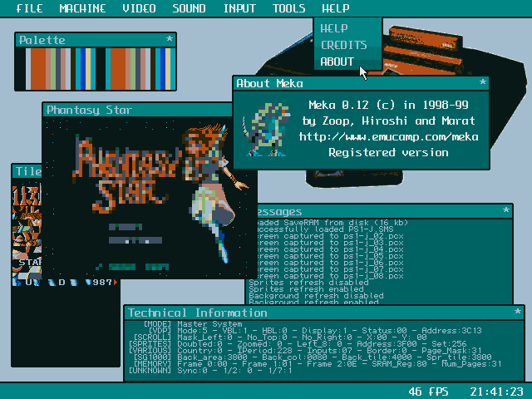This screenshot has height=399, width=532.
Task: Click the emucamp.com/meka URL text
Action: point(388,136)
